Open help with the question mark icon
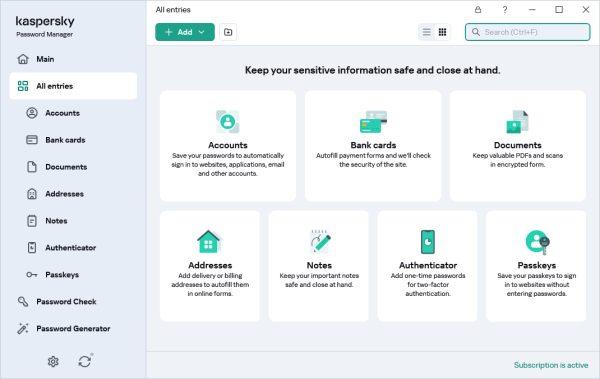Screen dimensions: 600x379 tap(505, 10)
